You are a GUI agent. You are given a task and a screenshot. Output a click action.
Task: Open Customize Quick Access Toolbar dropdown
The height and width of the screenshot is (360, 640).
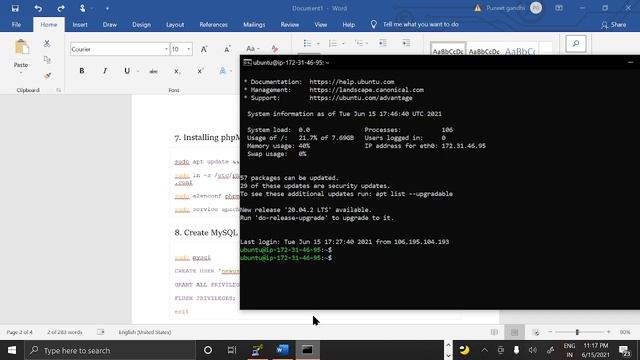point(107,8)
